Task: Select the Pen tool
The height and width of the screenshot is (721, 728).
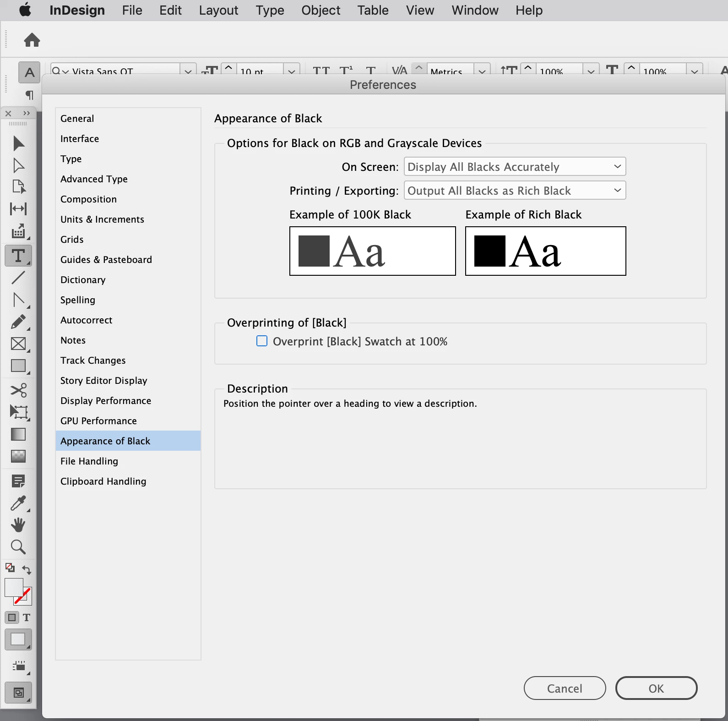Action: 18,300
